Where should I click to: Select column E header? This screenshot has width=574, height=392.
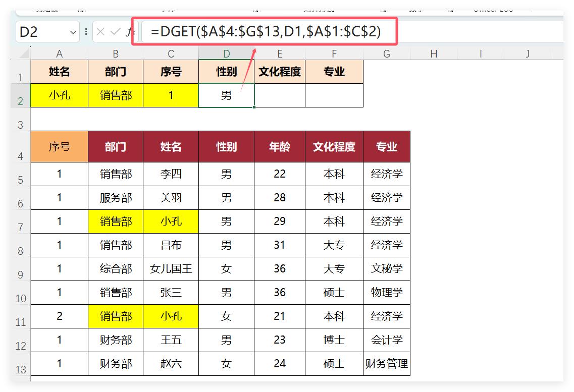[x=280, y=54]
